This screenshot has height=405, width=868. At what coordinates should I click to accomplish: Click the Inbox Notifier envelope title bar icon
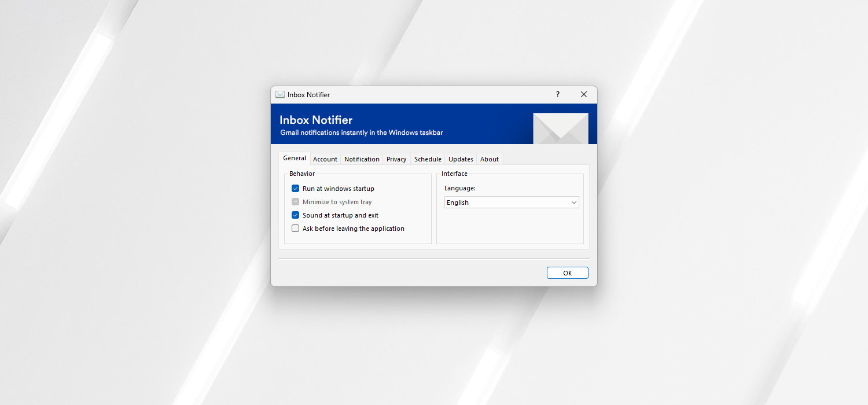[280, 94]
